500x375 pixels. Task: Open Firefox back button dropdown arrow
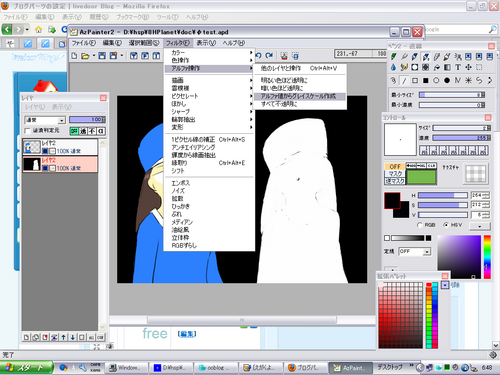coord(27,29)
